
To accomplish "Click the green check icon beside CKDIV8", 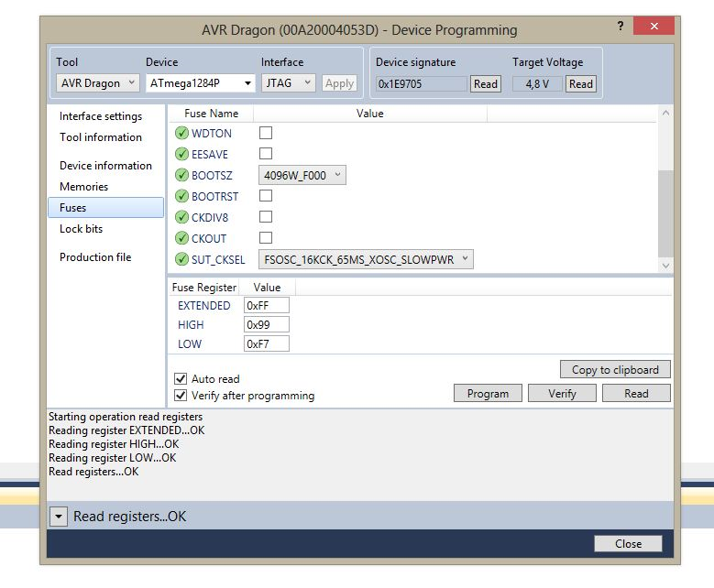I will pos(181,217).
